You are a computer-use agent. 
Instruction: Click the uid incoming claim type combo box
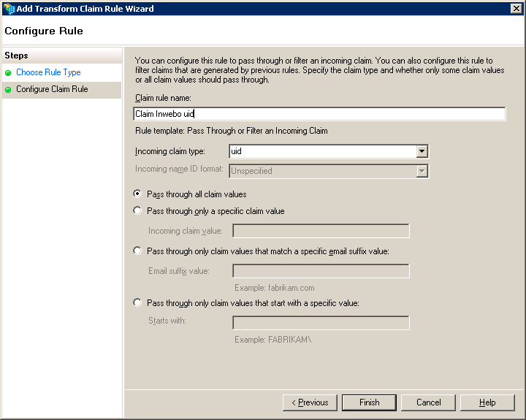(x=321, y=152)
